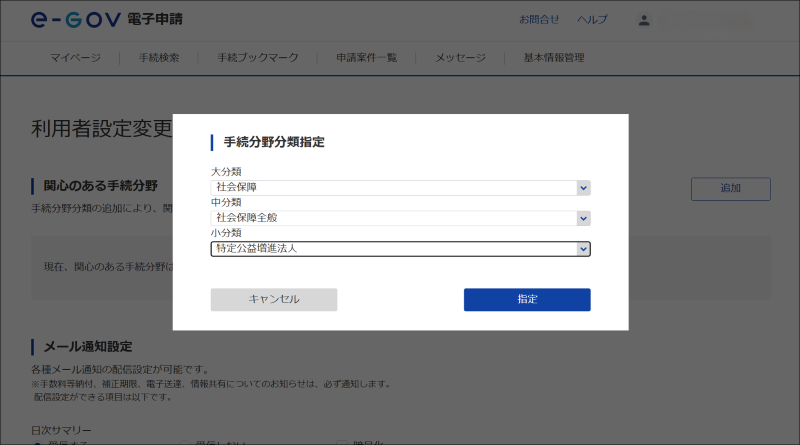Screen dimensions: 800x445
Task: Go to マイページ menu
Action: click(x=76, y=58)
